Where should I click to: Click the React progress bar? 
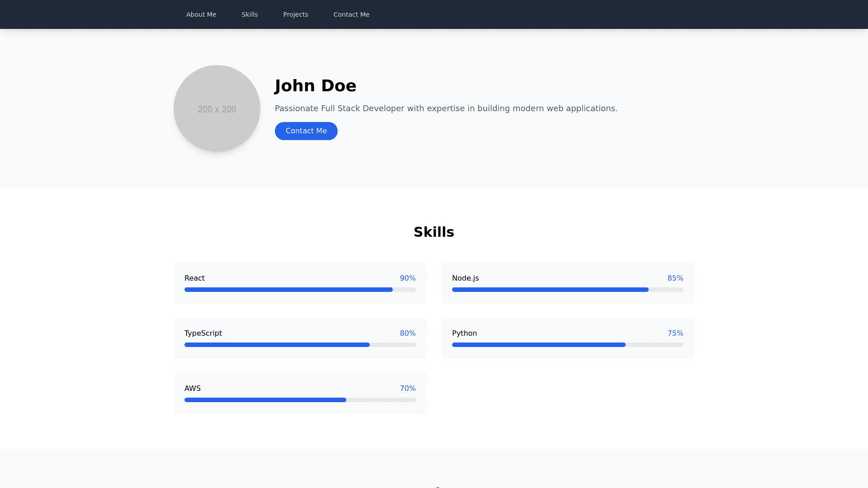(x=300, y=290)
